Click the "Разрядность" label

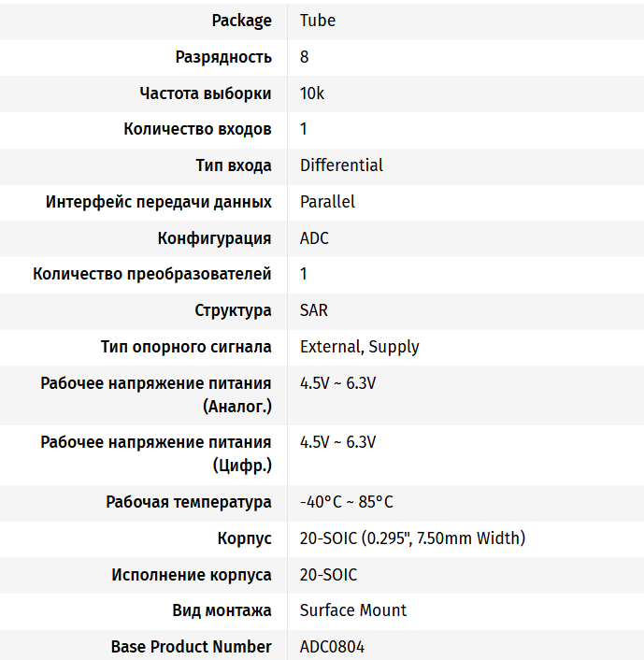(223, 57)
